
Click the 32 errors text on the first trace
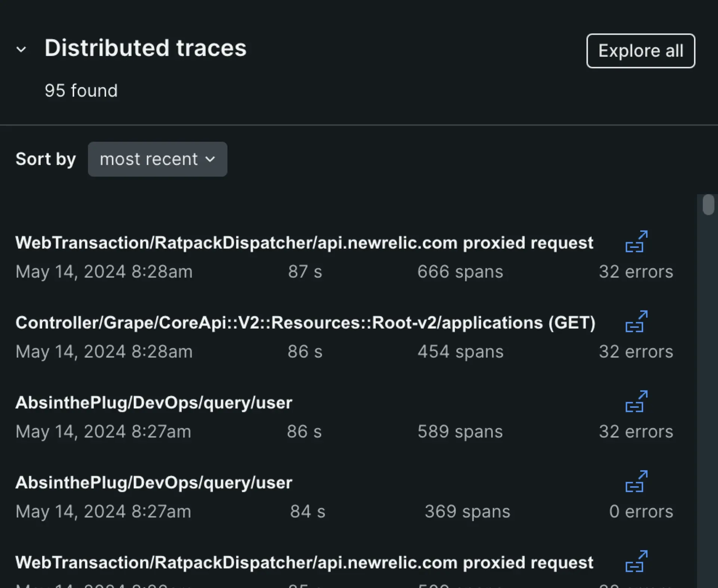point(635,272)
